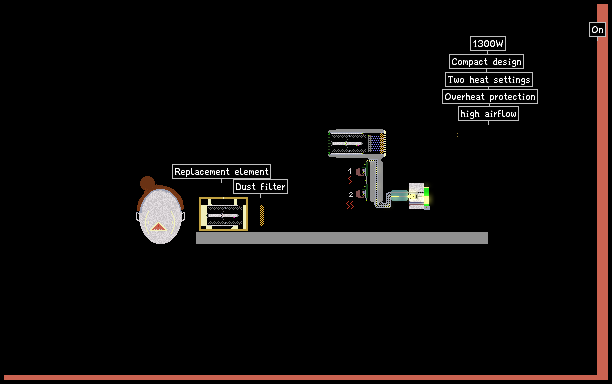Click the glowing wall plug socket

click(x=419, y=196)
